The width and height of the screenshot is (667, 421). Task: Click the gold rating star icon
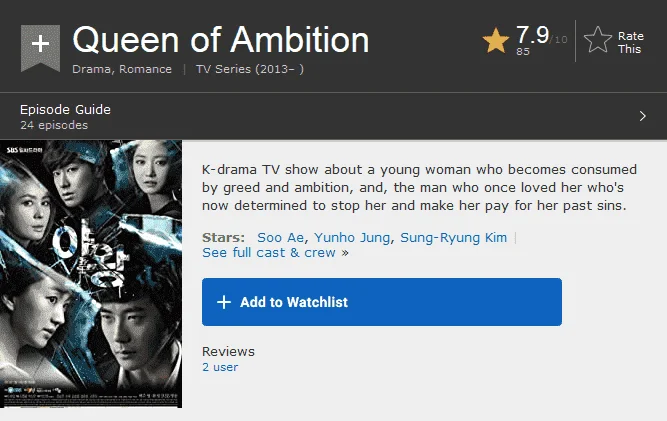coord(496,40)
